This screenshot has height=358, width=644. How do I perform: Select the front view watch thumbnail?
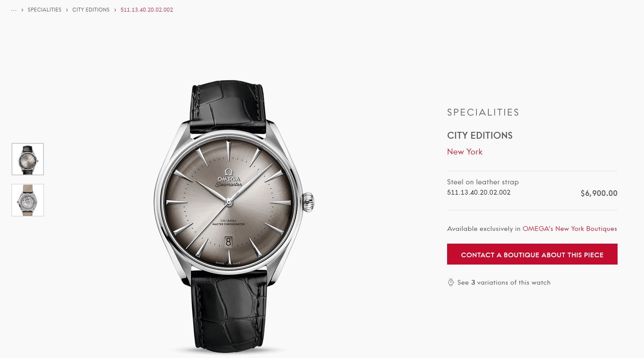[28, 159]
